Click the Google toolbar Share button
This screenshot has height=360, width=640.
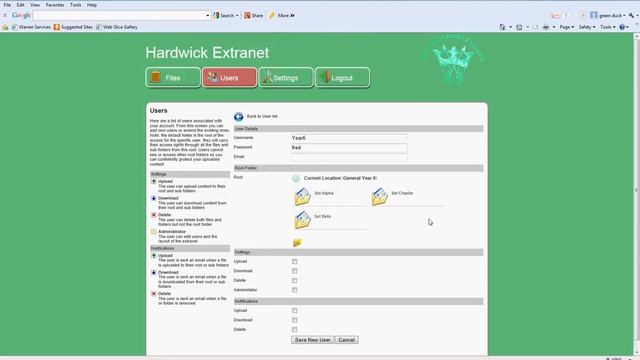point(253,16)
